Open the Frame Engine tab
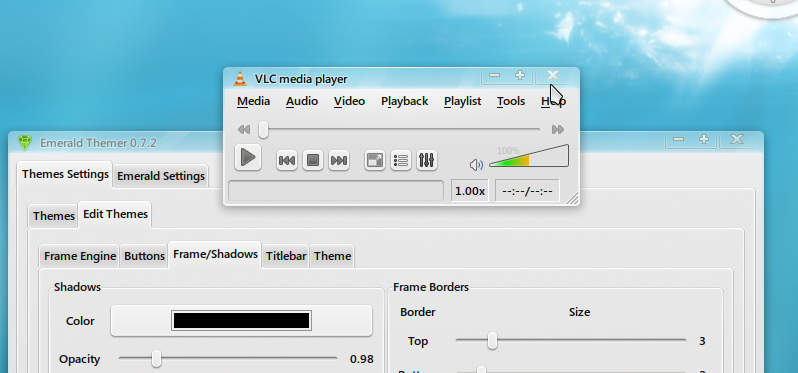 click(80, 256)
